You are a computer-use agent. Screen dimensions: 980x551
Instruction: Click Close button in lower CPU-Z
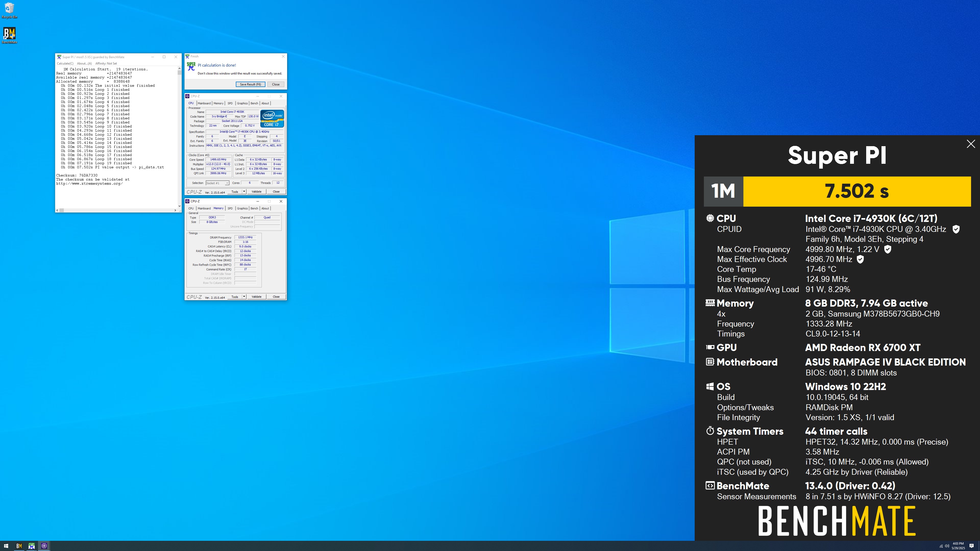[276, 297]
